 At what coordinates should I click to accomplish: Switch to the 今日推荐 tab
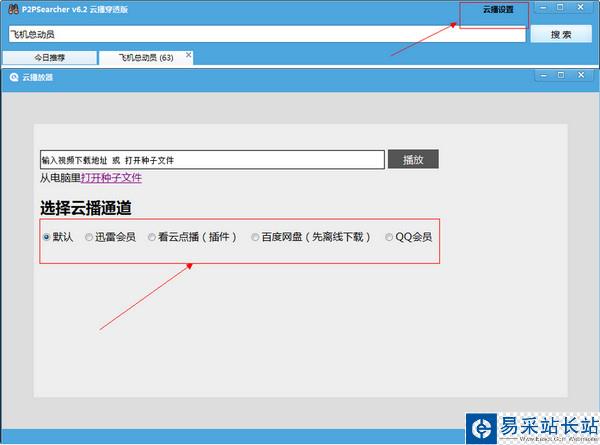[x=50, y=58]
